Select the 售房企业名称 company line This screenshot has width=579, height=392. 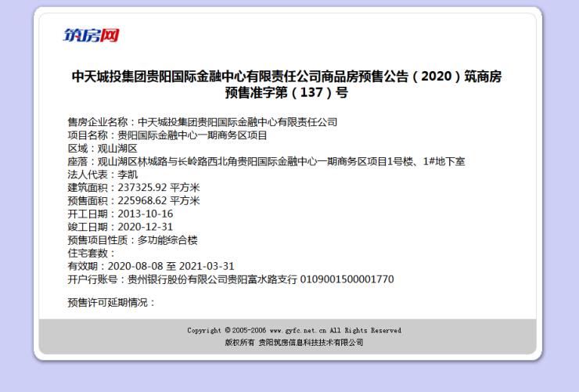(203, 122)
